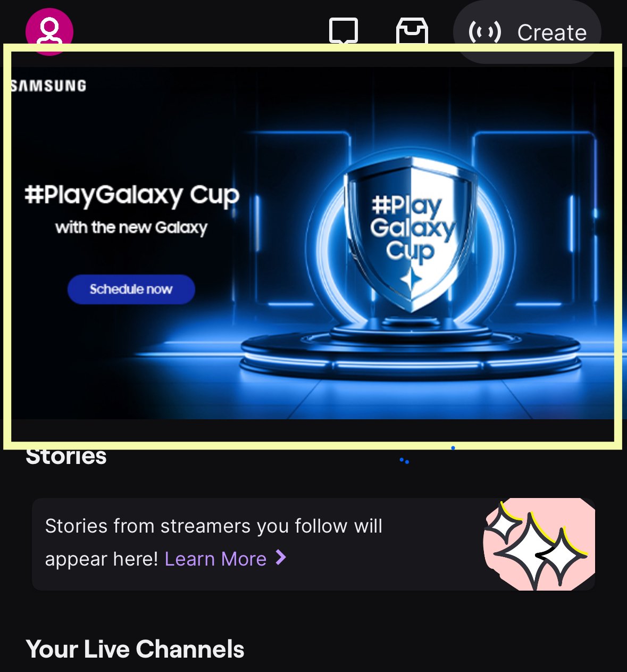Tap the #PlayGalaxy Cup shield trophy image
Image resolution: width=627 pixels, height=672 pixels.
click(x=411, y=234)
